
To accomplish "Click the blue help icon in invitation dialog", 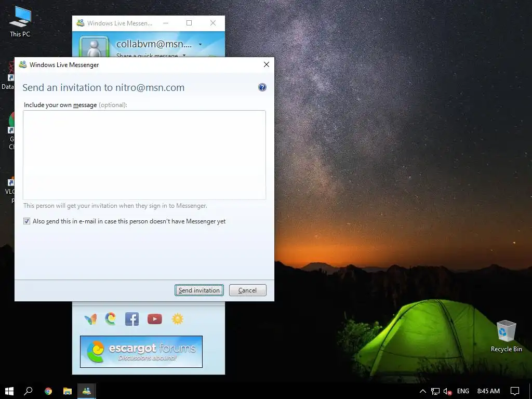I will [262, 87].
